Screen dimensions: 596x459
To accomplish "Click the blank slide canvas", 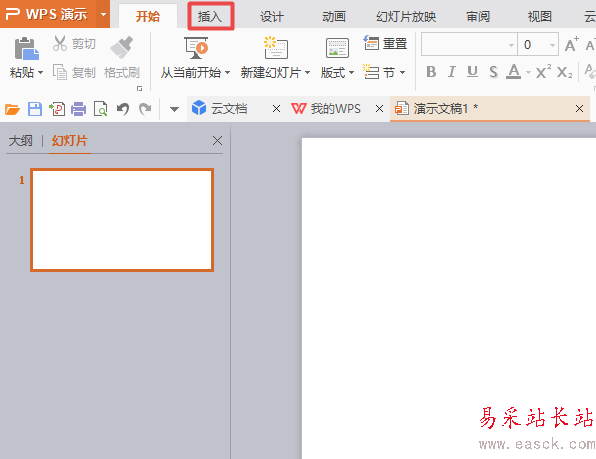I will pos(449,298).
